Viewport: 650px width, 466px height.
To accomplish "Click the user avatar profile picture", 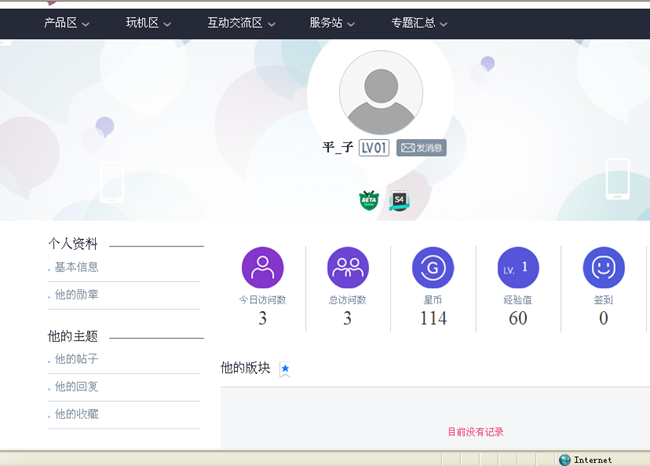I will coord(380,92).
